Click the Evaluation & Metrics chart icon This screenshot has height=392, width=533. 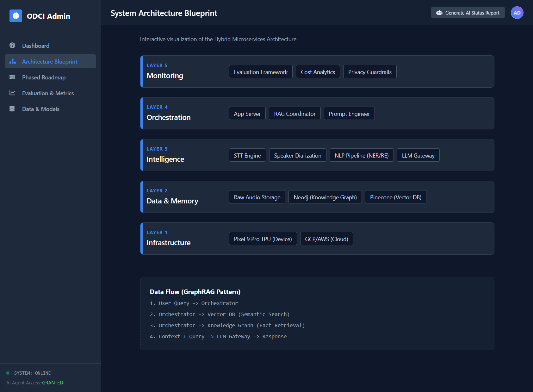[x=12, y=93]
